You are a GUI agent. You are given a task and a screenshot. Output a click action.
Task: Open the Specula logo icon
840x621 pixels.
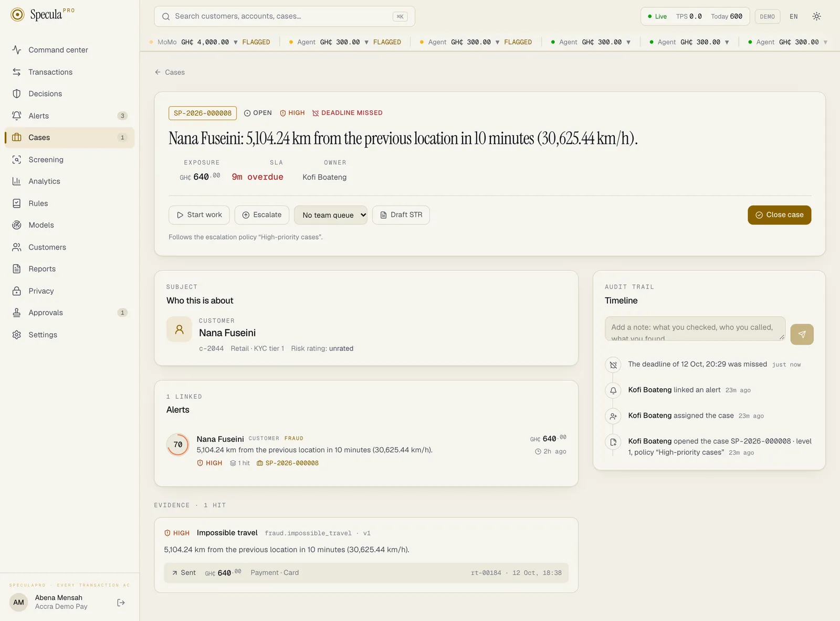pos(17,14)
